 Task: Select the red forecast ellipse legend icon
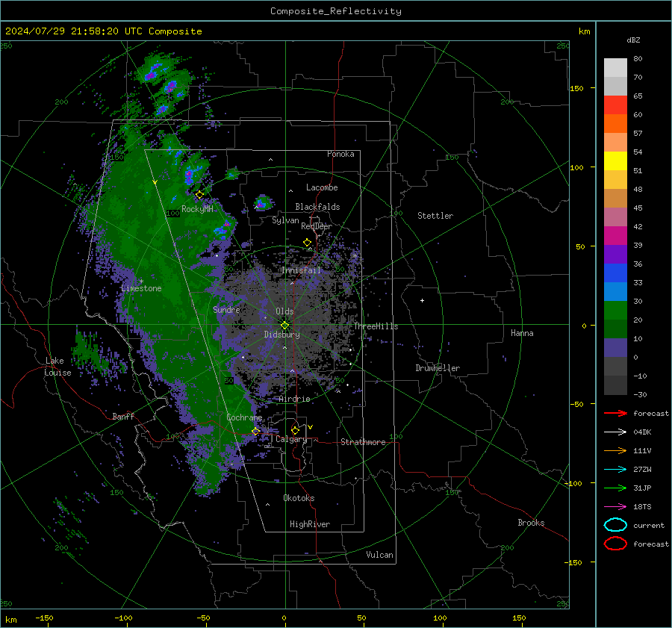[615, 544]
